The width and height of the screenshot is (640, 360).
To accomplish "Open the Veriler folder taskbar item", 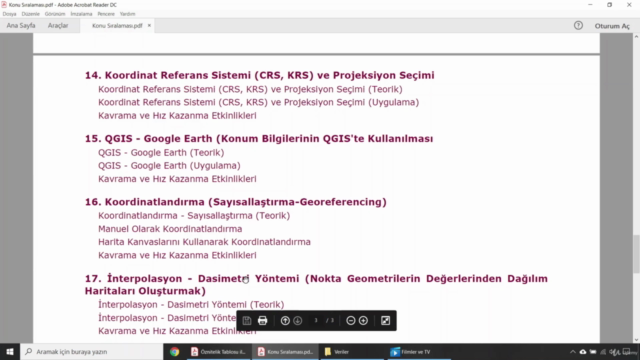I will (x=352, y=351).
